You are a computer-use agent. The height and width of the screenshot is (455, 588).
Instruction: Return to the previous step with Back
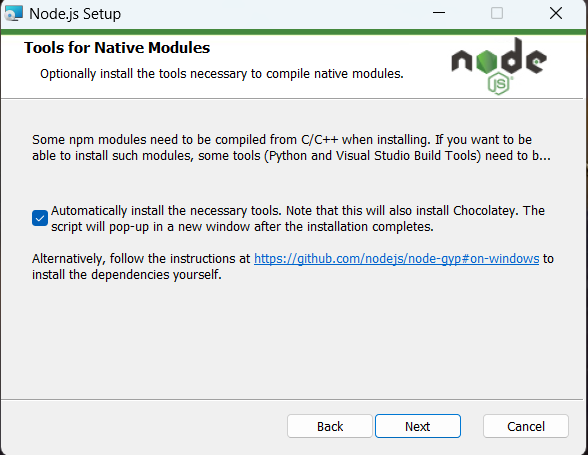click(330, 426)
